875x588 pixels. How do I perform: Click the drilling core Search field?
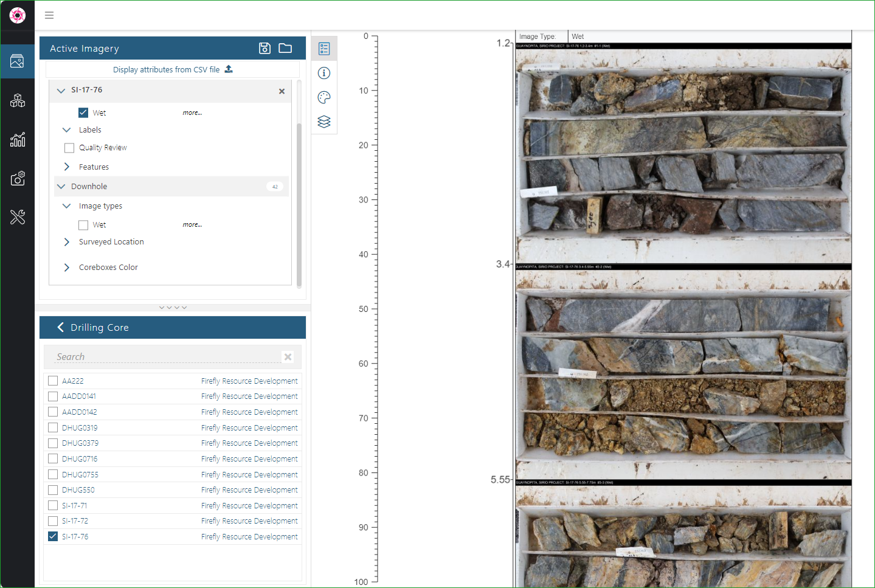click(164, 357)
